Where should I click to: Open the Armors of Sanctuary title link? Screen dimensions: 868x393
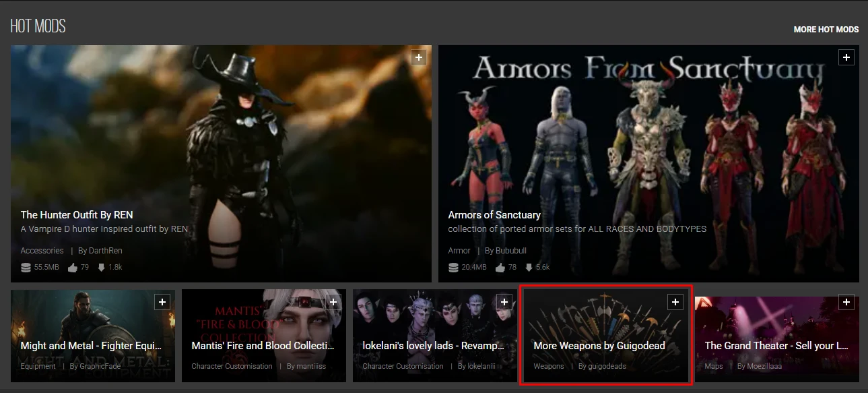[x=494, y=215]
